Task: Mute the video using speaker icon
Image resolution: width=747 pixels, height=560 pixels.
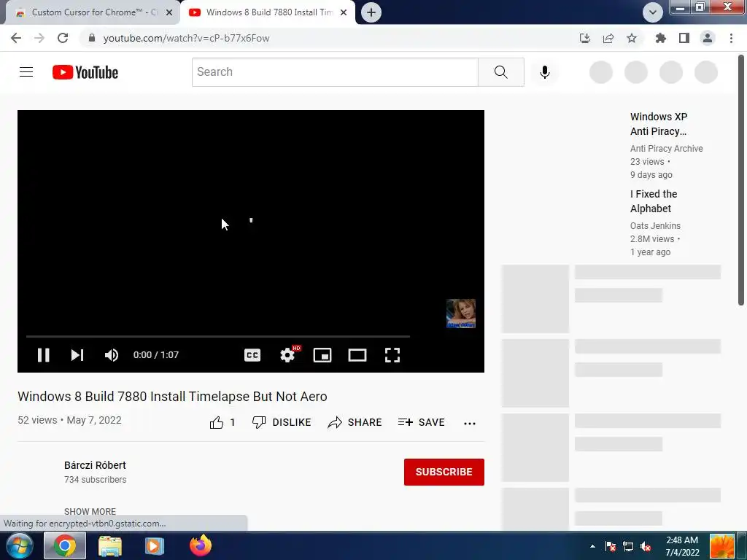Action: [111, 355]
